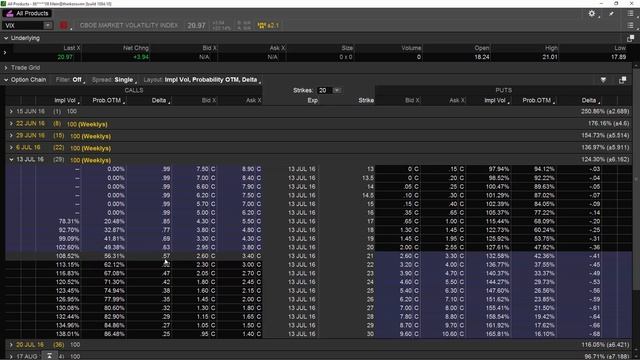Click the scroll-to-top icon near 17 AUG
This screenshot has height=360, width=640.
coord(49,356)
